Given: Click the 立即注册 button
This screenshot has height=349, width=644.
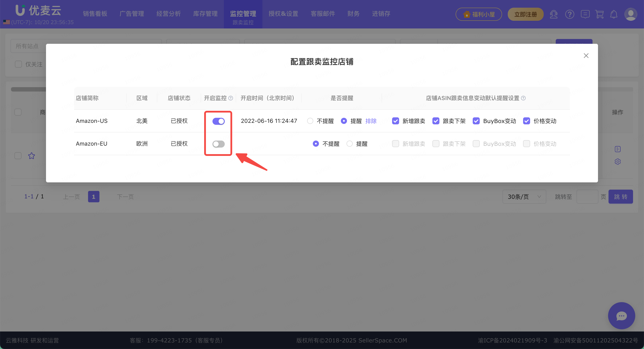Looking at the screenshot, I should (525, 14).
